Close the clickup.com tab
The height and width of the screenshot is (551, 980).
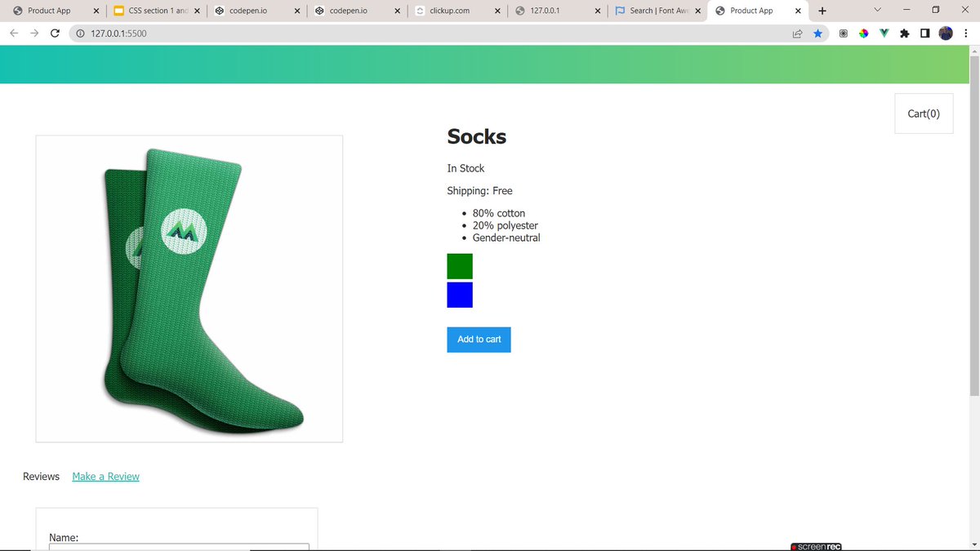click(497, 11)
